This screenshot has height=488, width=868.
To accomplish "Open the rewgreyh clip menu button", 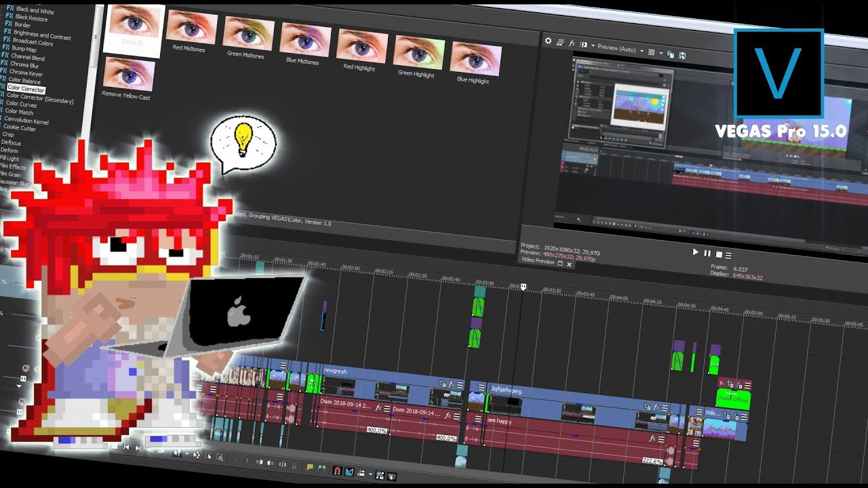I will pyautogui.click(x=460, y=385).
